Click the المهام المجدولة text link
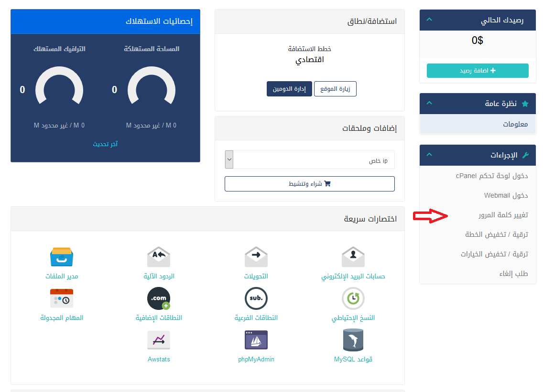Viewport: 554px width, 392px height. 62,318
